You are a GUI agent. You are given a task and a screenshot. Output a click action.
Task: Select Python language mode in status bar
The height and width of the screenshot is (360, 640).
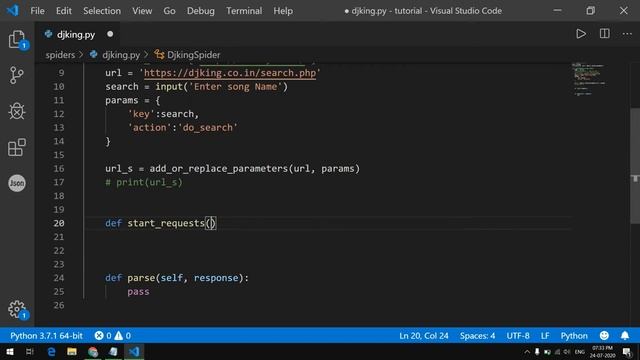(574, 336)
